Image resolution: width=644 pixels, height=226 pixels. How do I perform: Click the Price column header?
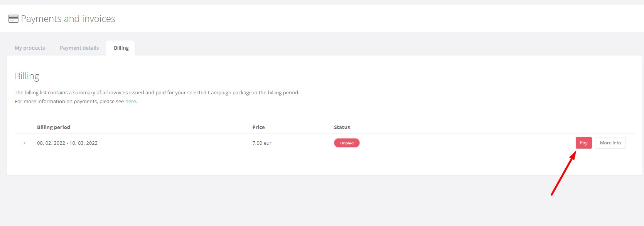pos(258,127)
